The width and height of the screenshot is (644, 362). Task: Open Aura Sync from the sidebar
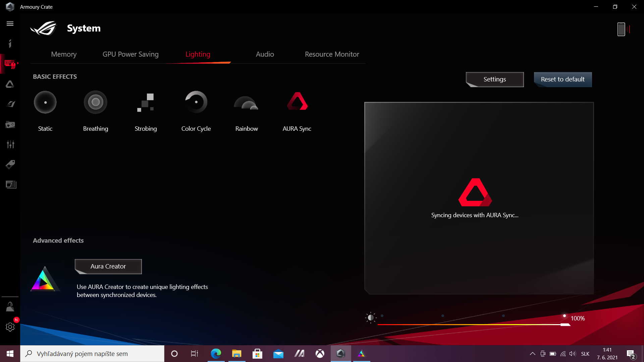10,84
